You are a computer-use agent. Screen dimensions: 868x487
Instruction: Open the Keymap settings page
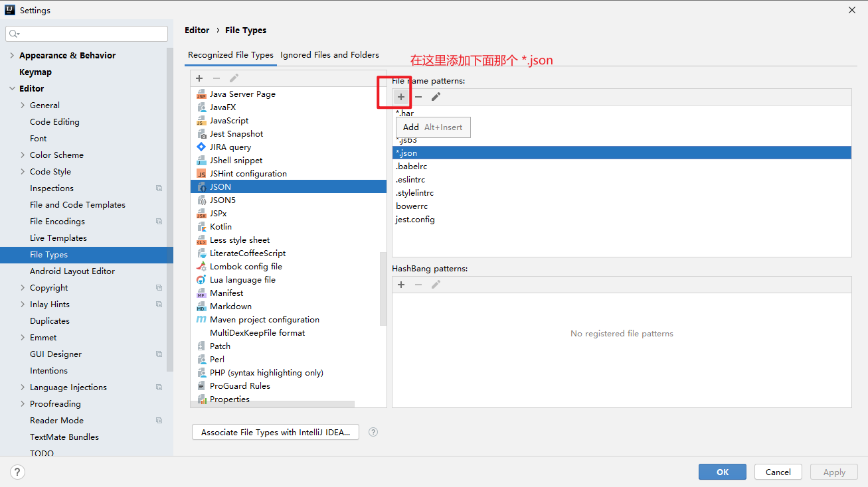(x=35, y=72)
